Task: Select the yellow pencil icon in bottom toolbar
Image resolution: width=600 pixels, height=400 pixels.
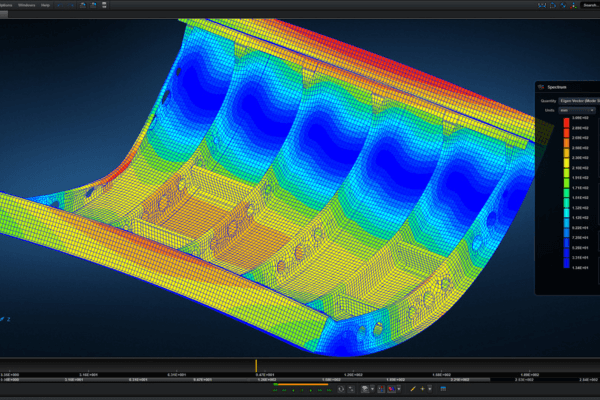Action: (413, 389)
